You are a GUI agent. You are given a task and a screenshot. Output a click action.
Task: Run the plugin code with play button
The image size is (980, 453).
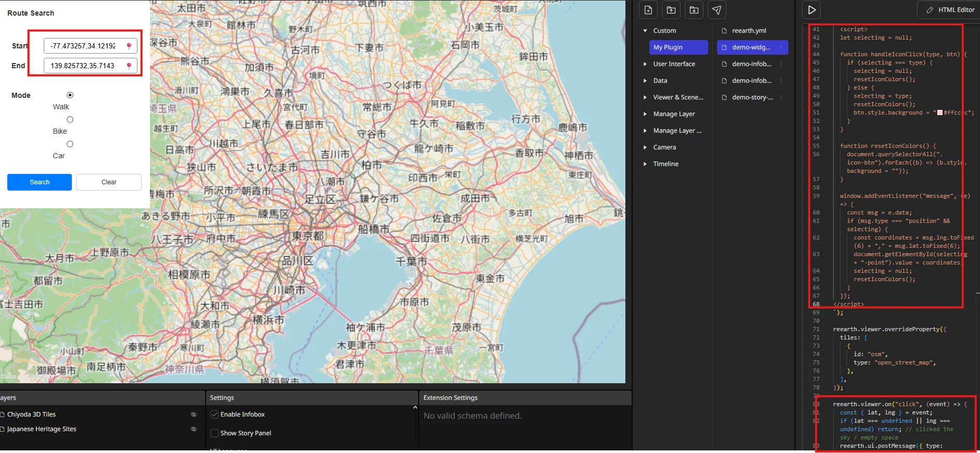812,10
